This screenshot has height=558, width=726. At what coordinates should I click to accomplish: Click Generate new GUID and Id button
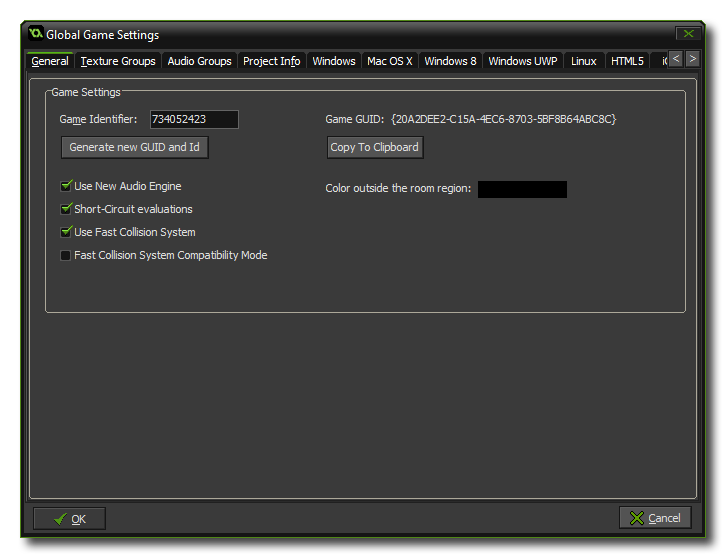(135, 147)
